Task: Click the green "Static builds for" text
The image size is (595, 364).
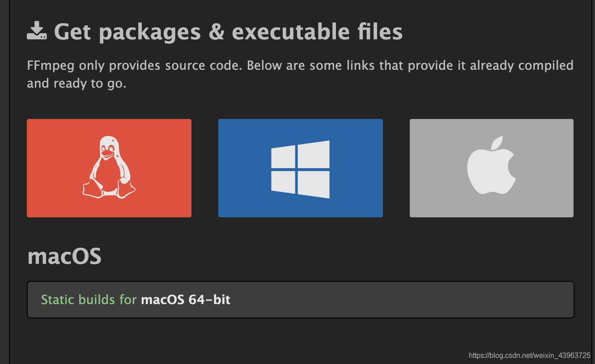Action: pos(89,299)
